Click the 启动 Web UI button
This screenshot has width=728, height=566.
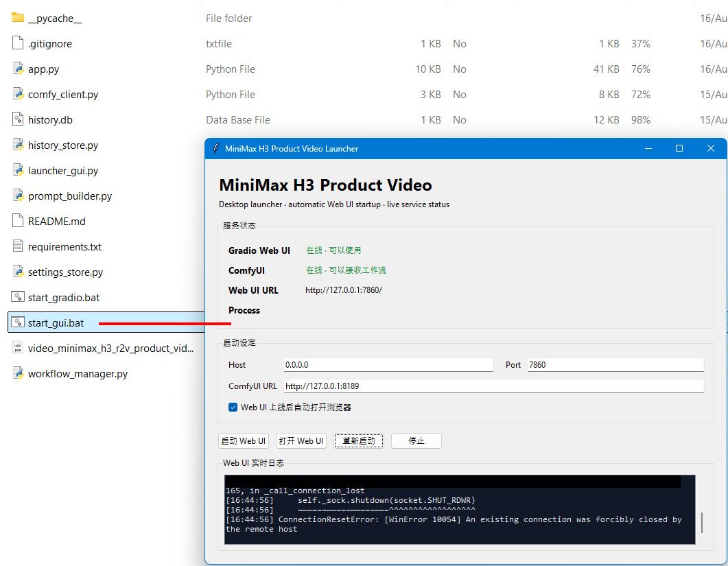click(x=244, y=440)
